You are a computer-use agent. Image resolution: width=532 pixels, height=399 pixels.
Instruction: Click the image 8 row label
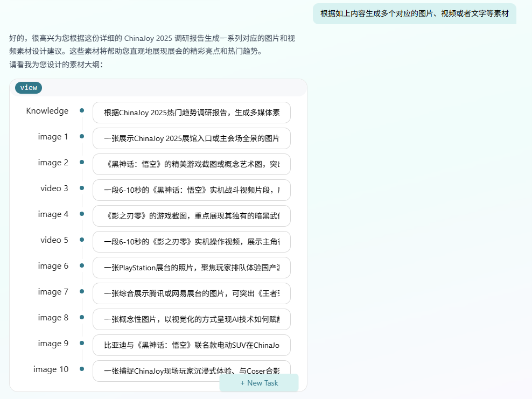coord(53,318)
